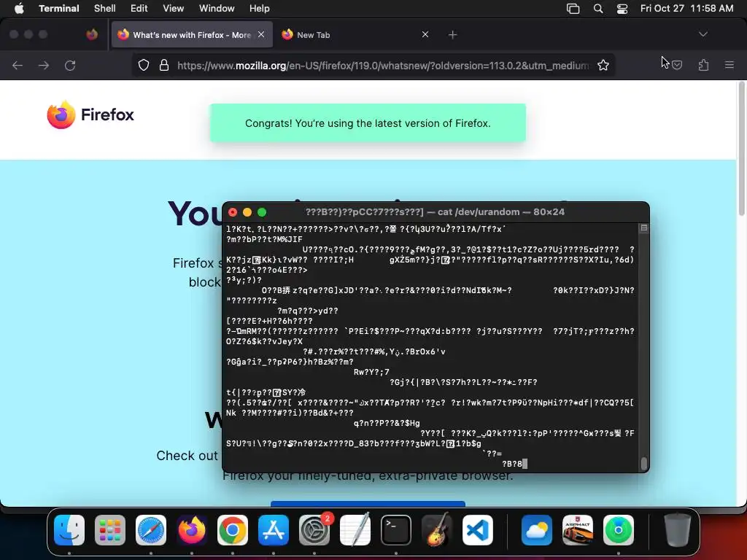Screen dimensions: 747x560
Task: Open Visual Studio Code from the Dock
Action: pos(477,530)
